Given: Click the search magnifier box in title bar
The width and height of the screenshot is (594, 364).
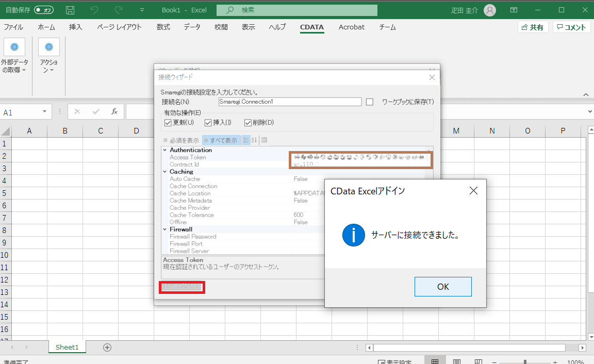Looking at the screenshot, I should [x=297, y=10].
